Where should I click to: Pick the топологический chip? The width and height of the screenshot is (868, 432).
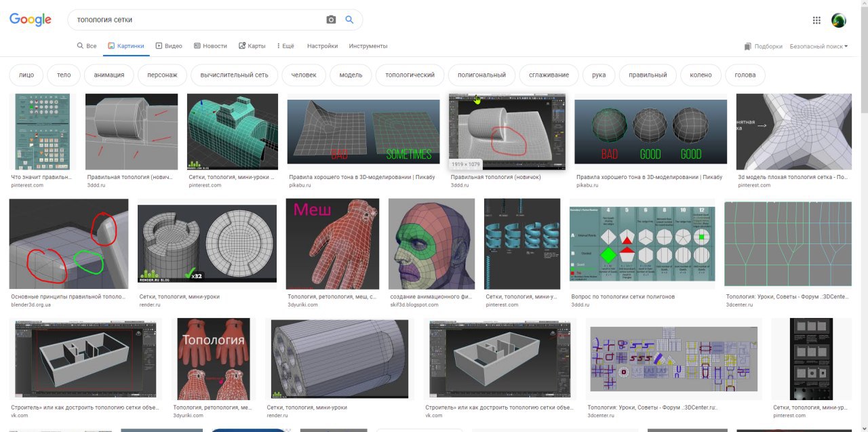(x=410, y=75)
